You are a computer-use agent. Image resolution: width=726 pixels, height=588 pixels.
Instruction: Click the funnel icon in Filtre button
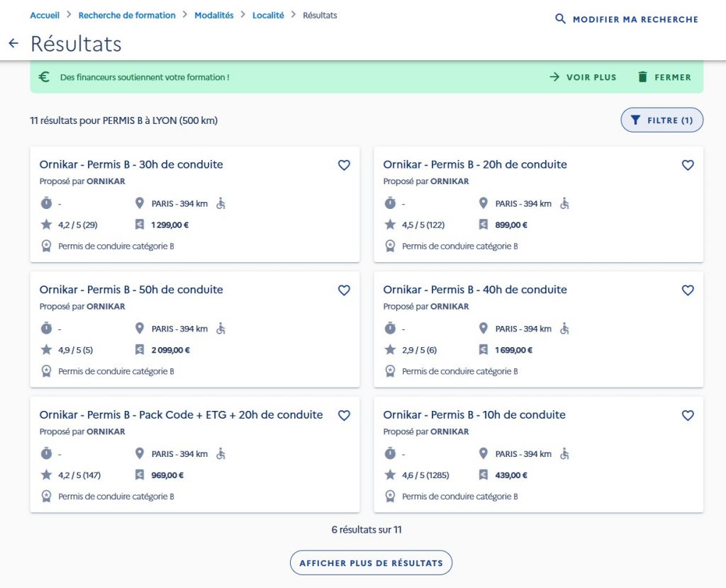(x=636, y=120)
